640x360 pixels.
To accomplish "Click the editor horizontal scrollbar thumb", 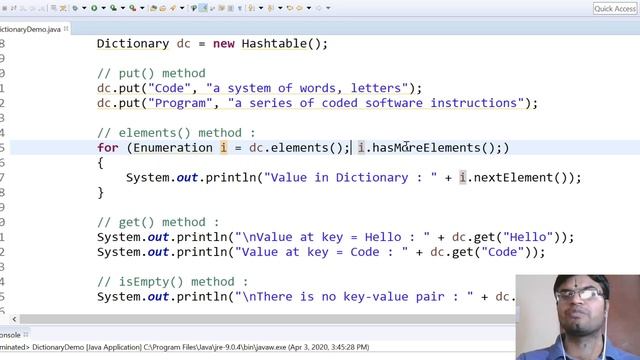I will [x=267, y=319].
